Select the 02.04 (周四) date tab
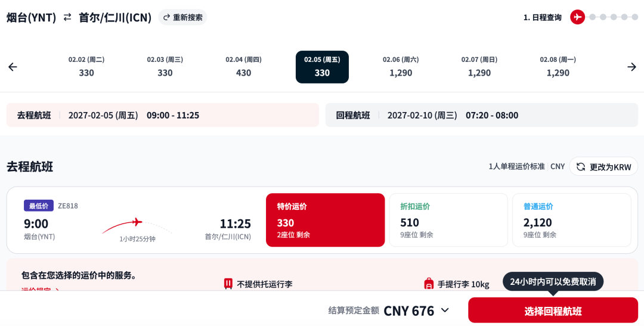Viewport: 644px width, 326px height. (x=243, y=67)
